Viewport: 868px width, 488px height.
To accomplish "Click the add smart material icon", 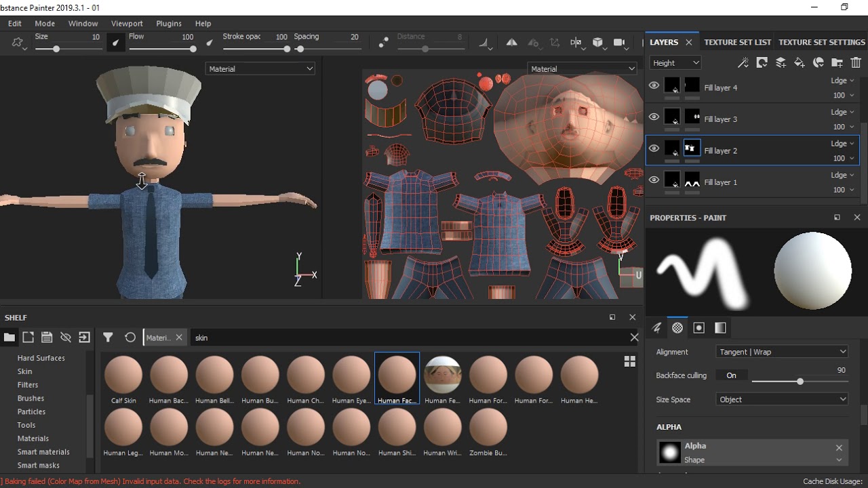I will point(818,62).
